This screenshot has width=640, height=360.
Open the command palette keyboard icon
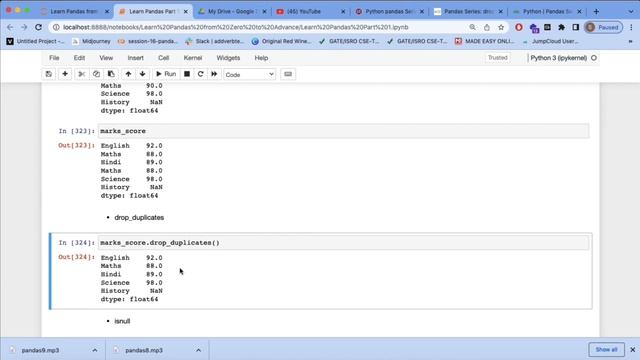[x=288, y=74]
